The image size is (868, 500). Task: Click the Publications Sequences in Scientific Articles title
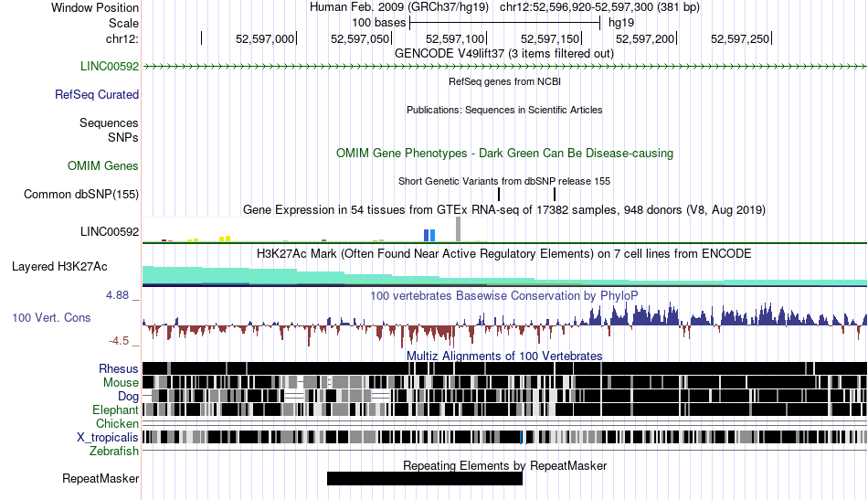pos(504,111)
